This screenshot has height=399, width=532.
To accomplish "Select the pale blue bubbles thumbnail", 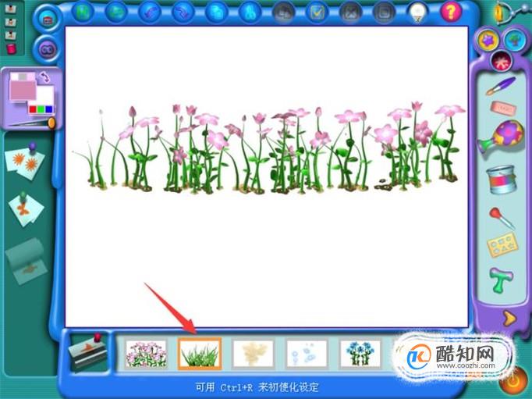I will (307, 354).
